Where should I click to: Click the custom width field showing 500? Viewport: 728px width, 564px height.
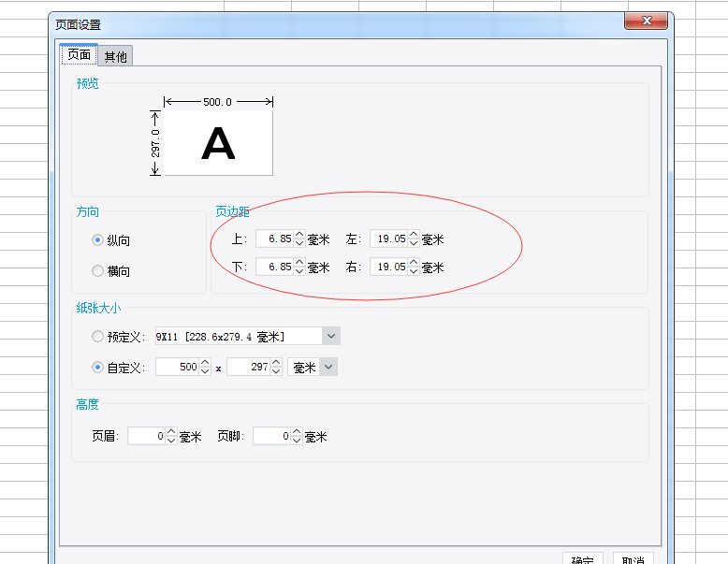(178, 367)
